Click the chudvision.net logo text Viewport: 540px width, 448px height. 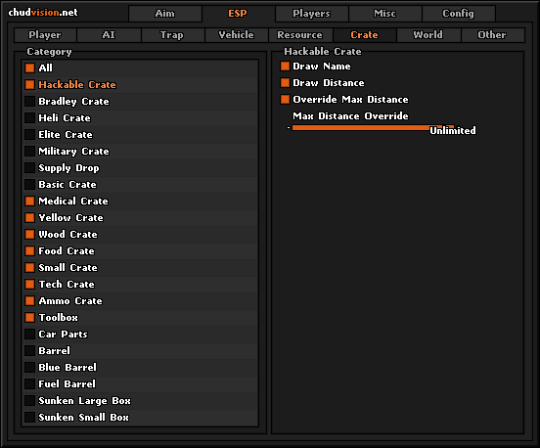(43, 13)
